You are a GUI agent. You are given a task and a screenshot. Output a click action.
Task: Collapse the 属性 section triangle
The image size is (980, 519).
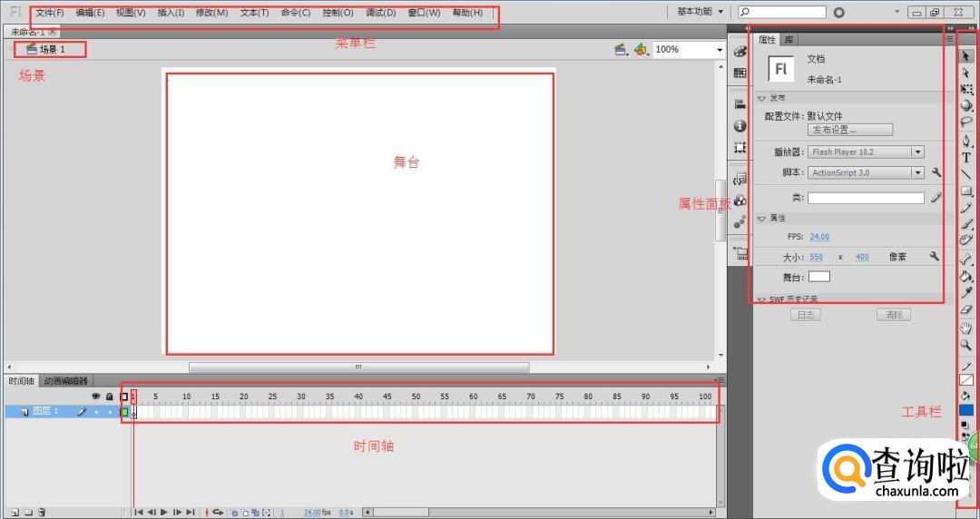click(761, 219)
